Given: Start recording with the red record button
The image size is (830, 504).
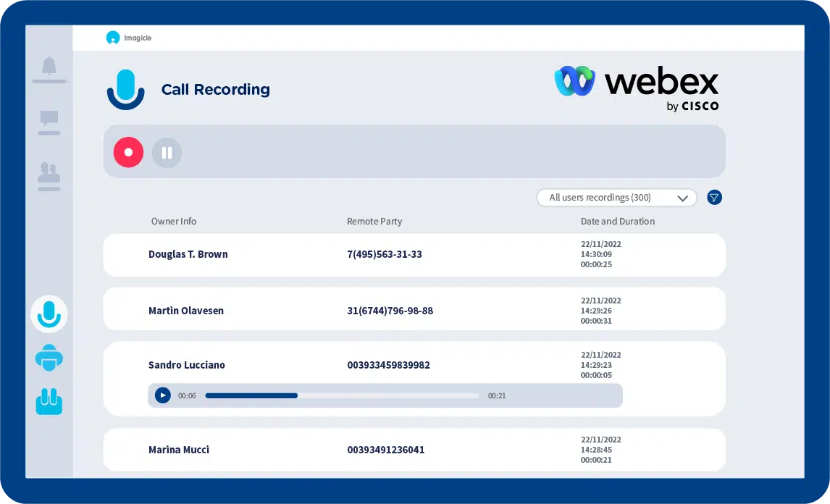Looking at the screenshot, I should (128, 153).
